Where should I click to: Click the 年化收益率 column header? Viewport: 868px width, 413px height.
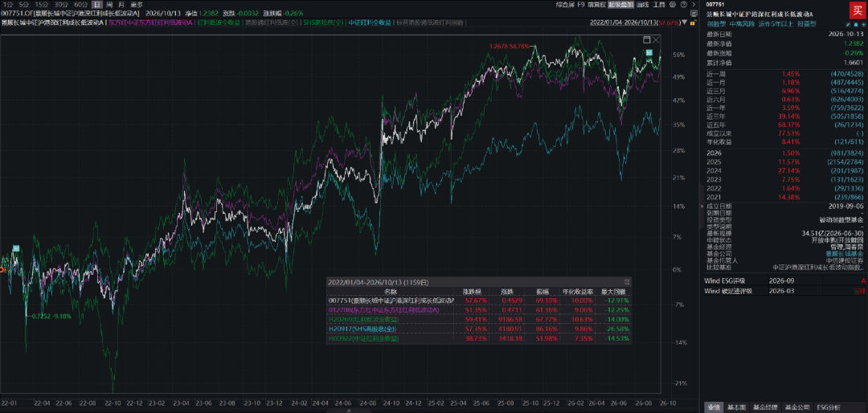click(579, 291)
